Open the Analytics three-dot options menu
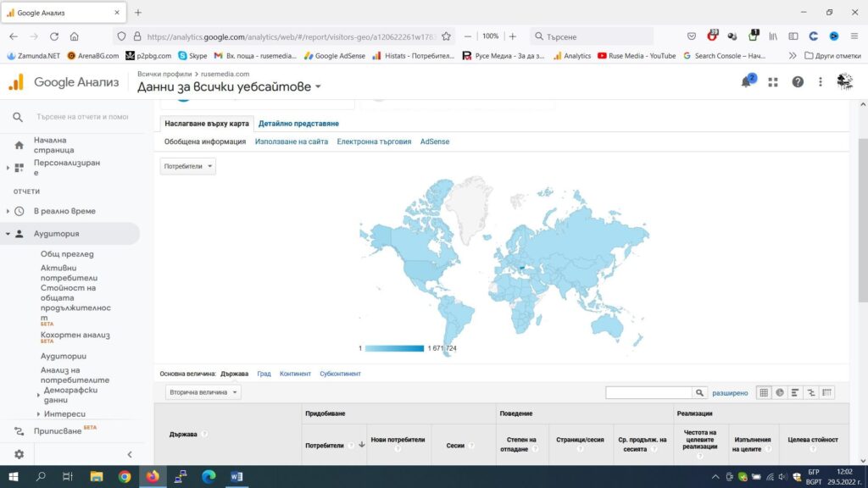This screenshot has width=868, height=488. pos(821,82)
